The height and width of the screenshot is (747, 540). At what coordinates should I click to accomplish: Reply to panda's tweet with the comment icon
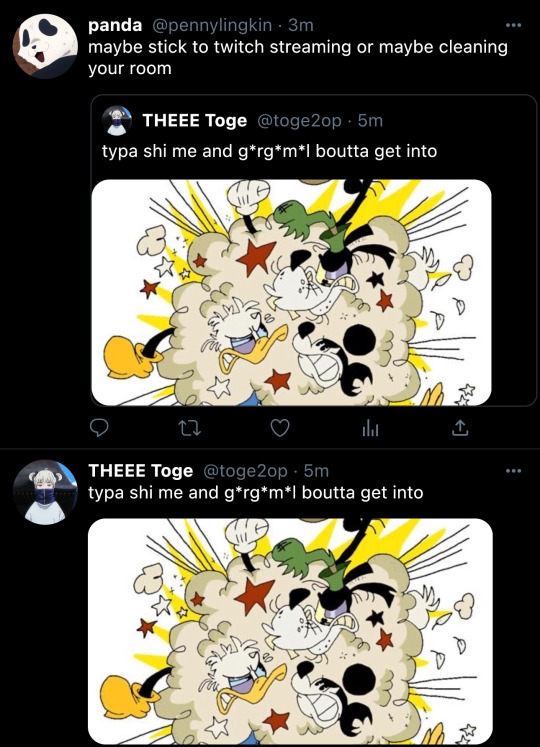tap(99, 428)
